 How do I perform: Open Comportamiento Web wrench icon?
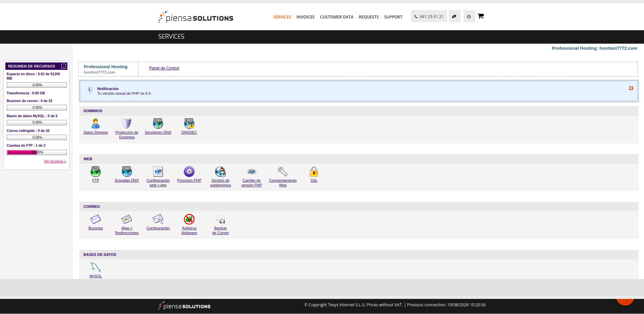283,172
